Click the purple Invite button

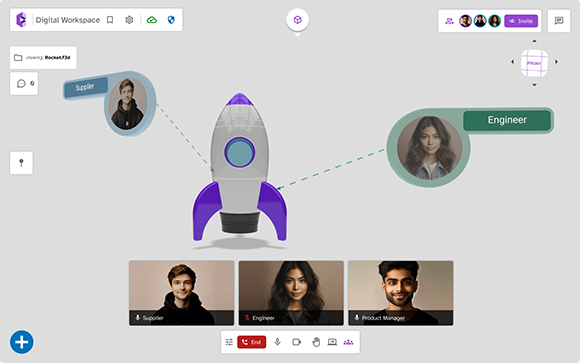click(521, 21)
